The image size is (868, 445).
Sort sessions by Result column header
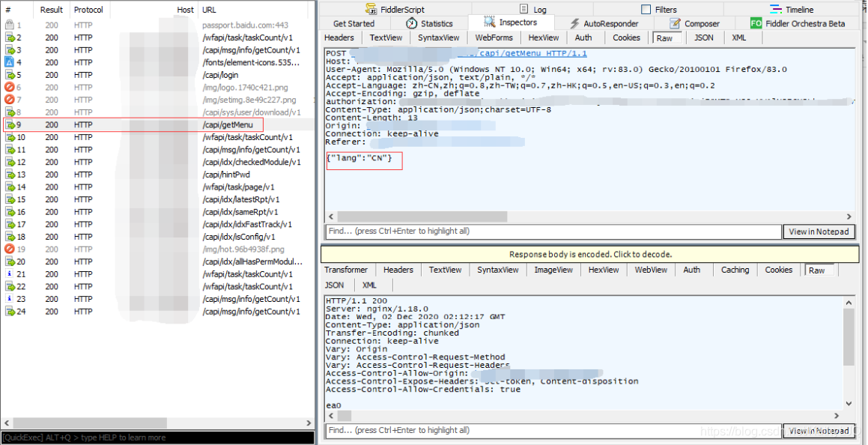point(52,10)
